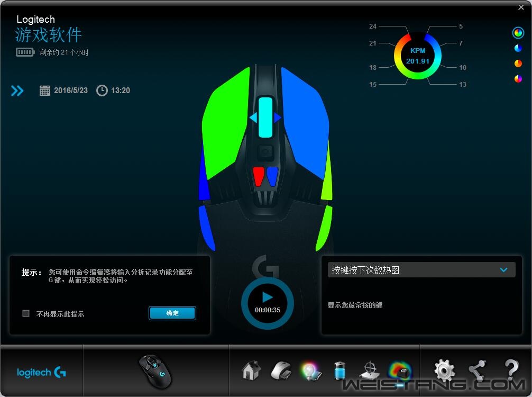
Task: Check the 不再显示此提示 checkbox
Action: (26, 313)
